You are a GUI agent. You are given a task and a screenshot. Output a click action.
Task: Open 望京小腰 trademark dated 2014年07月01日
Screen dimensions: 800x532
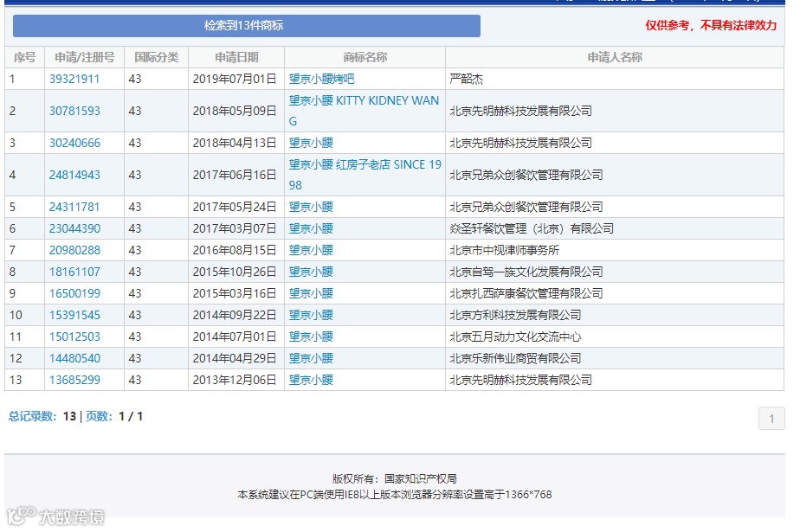click(x=311, y=337)
